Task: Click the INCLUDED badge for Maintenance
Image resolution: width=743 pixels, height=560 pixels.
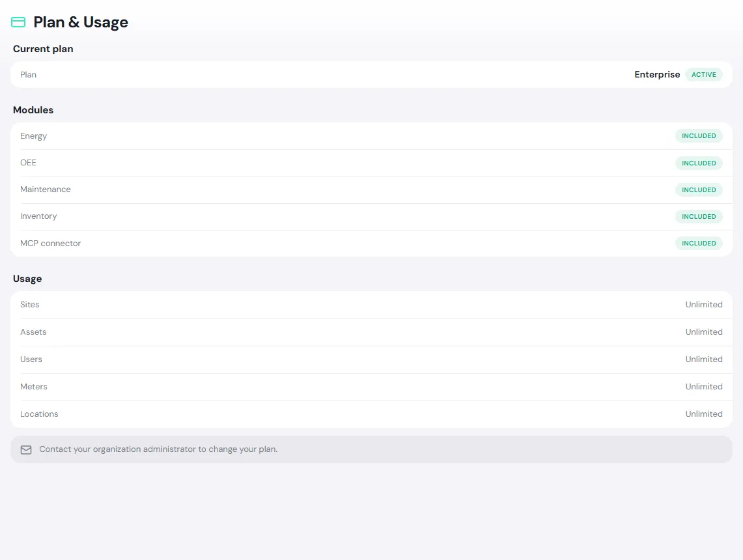Action: (x=699, y=189)
